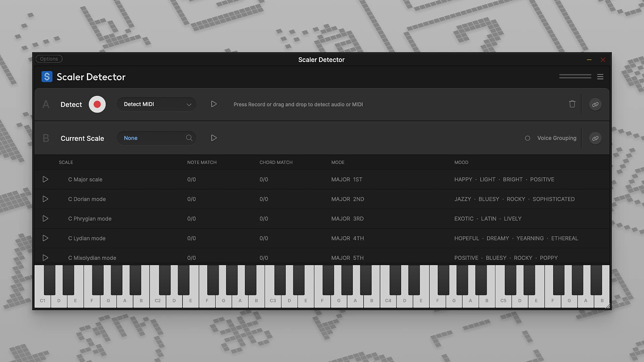Expand the C Major scale row preview

point(46,179)
